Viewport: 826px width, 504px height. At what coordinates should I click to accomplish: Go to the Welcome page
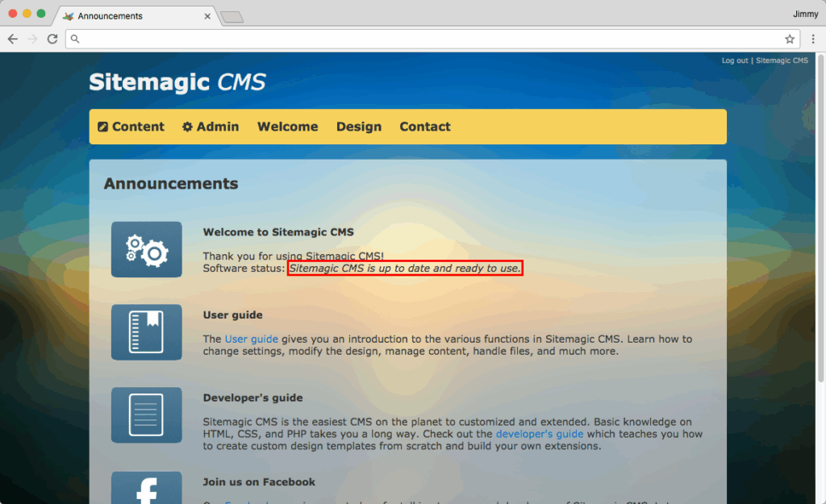pyautogui.click(x=288, y=127)
